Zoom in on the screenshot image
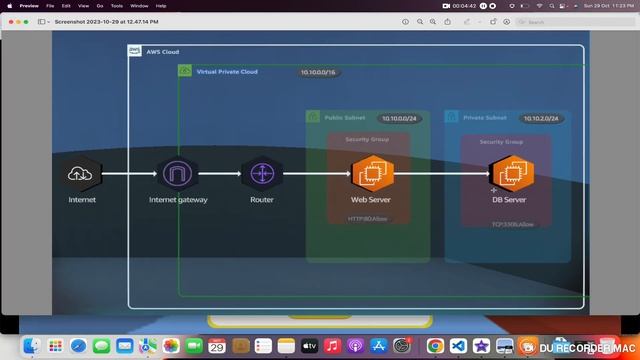The image size is (640, 360). [433, 22]
